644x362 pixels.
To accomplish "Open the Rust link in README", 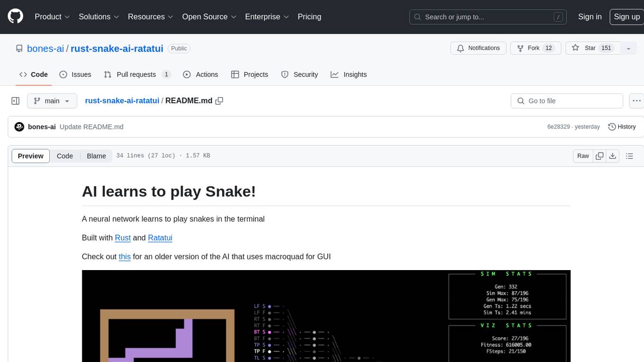I will click(123, 238).
